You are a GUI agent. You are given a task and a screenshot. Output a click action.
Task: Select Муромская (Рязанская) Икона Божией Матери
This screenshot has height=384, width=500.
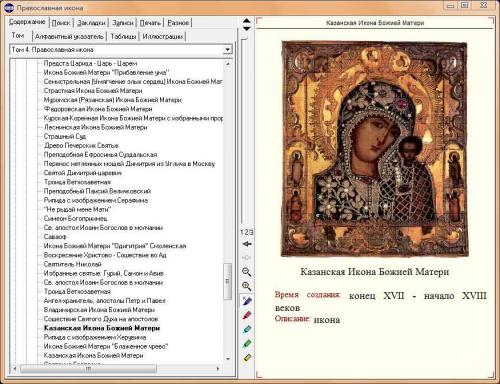(x=113, y=100)
